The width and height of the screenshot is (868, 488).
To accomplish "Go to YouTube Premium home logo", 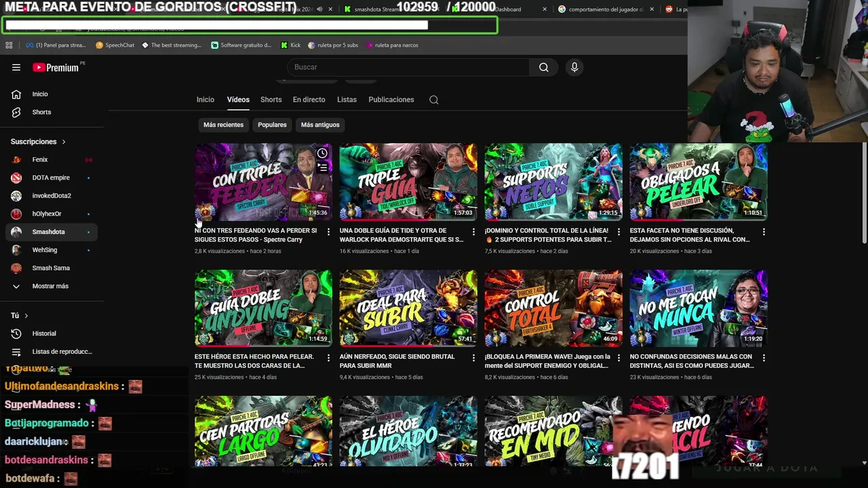I will 56,67.
